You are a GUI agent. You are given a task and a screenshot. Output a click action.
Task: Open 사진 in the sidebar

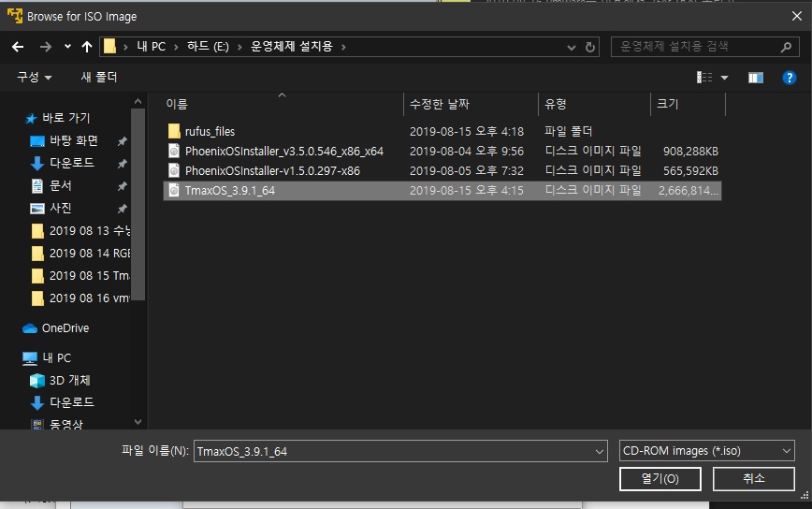coord(60,208)
